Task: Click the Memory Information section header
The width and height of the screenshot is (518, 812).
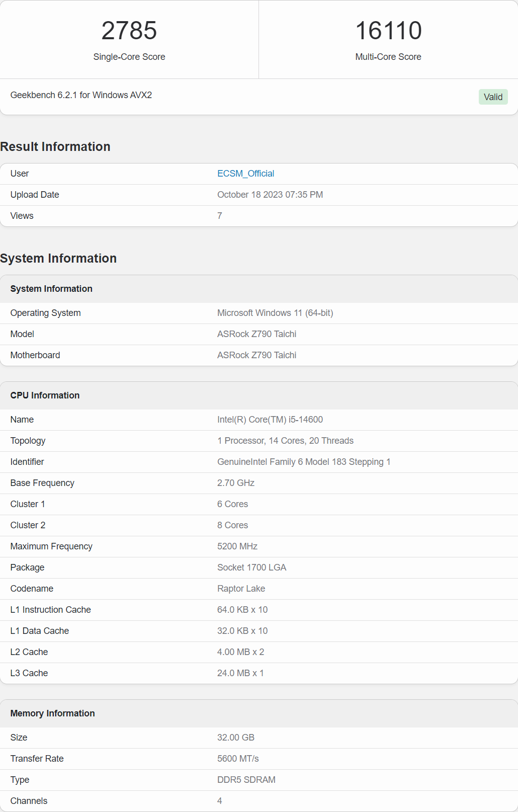Action: [52, 713]
